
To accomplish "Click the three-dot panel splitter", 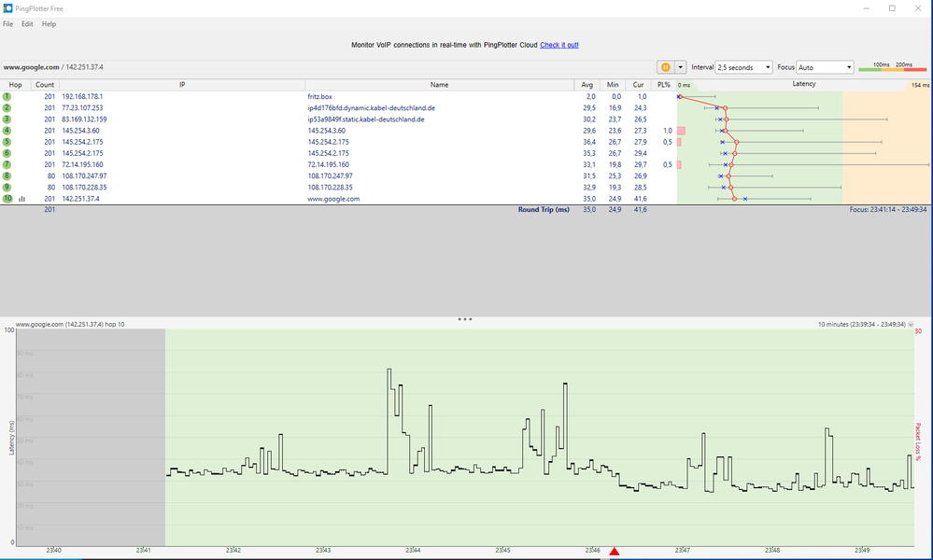I will pos(465,318).
